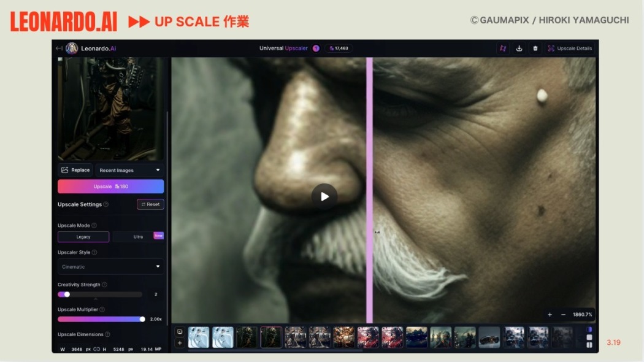The image size is (644, 362).
Task: Open the golden ornate thumbnail
Action: 343,337
